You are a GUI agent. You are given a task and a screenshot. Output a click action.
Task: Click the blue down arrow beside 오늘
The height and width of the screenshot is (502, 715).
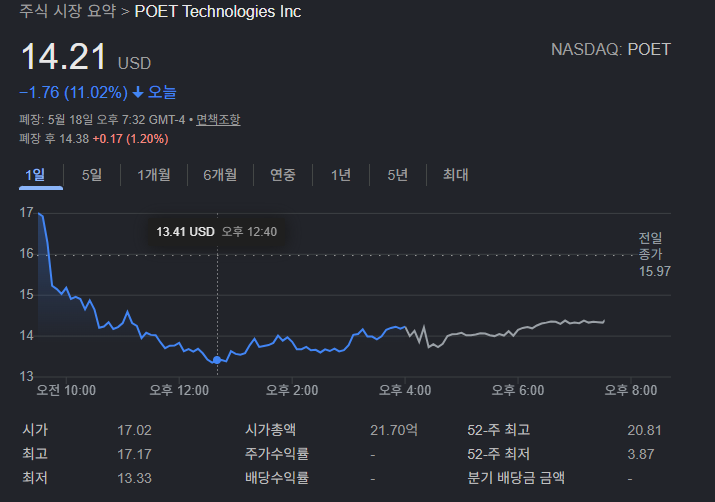(138, 93)
